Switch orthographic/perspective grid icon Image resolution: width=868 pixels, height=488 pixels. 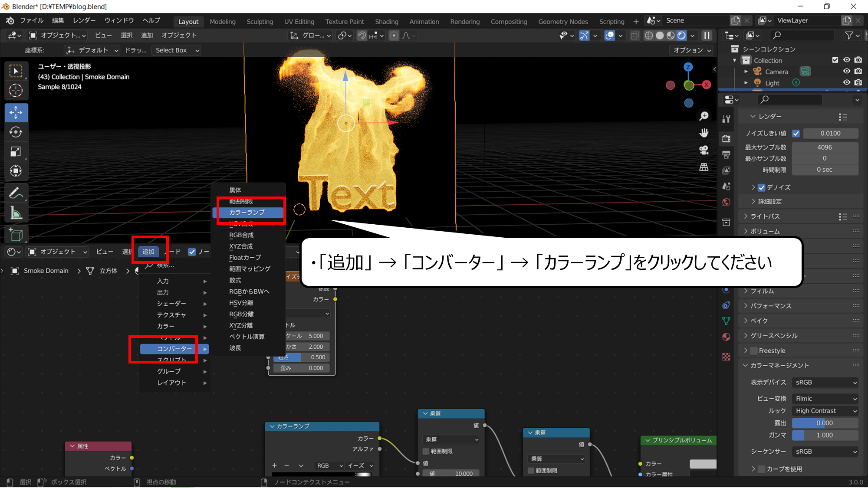(x=704, y=167)
